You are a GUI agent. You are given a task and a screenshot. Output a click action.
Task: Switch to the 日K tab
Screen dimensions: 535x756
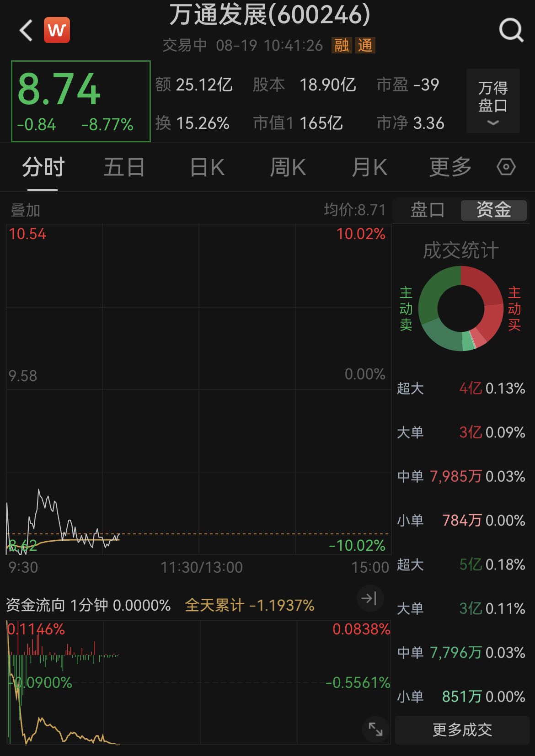(207, 167)
